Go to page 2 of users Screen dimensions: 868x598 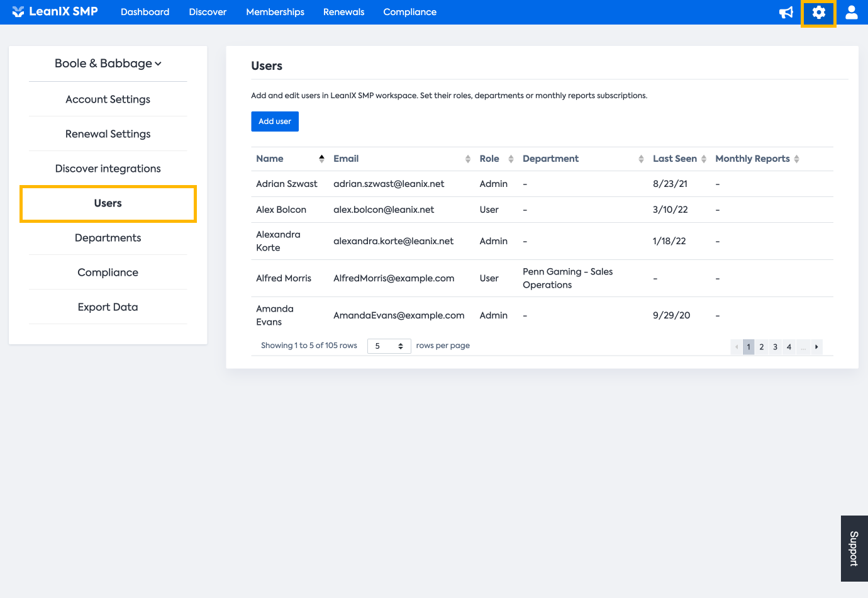tap(762, 347)
